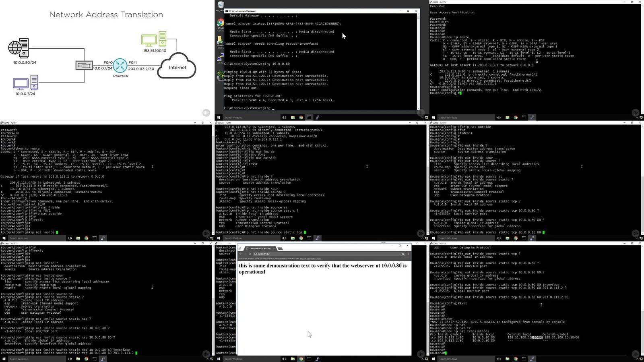Open the green desktop shortcut below putty shortcut
Viewport: 644px width, 362px height.
pyautogui.click(x=220, y=75)
